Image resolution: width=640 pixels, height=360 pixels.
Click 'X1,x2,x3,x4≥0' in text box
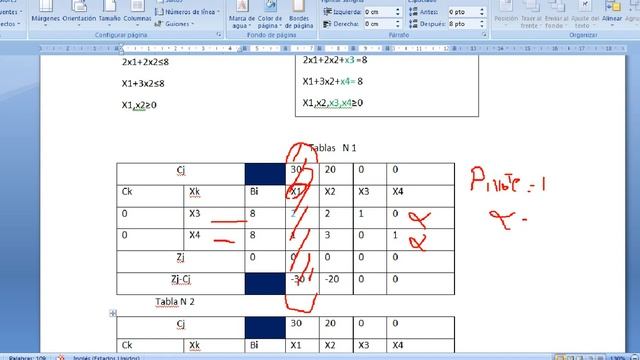[333, 103]
